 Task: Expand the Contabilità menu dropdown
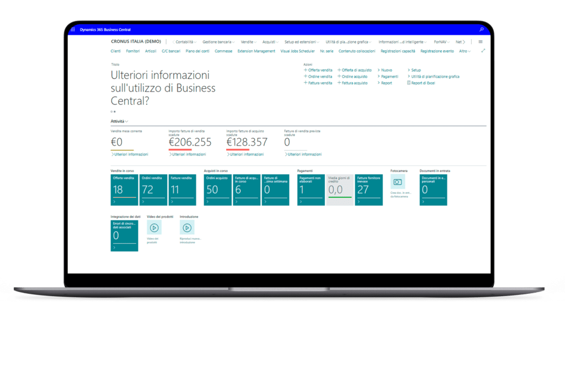(x=185, y=42)
